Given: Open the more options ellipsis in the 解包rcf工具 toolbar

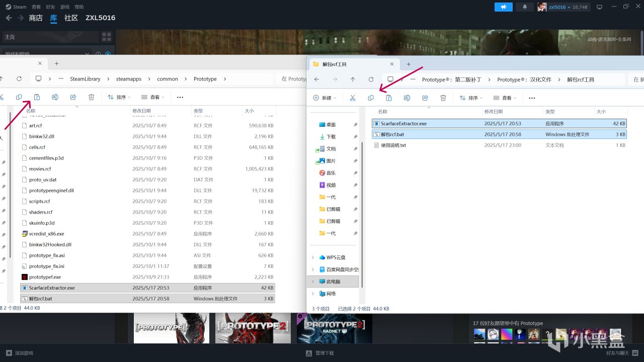Looking at the screenshot, I should tap(532, 98).
